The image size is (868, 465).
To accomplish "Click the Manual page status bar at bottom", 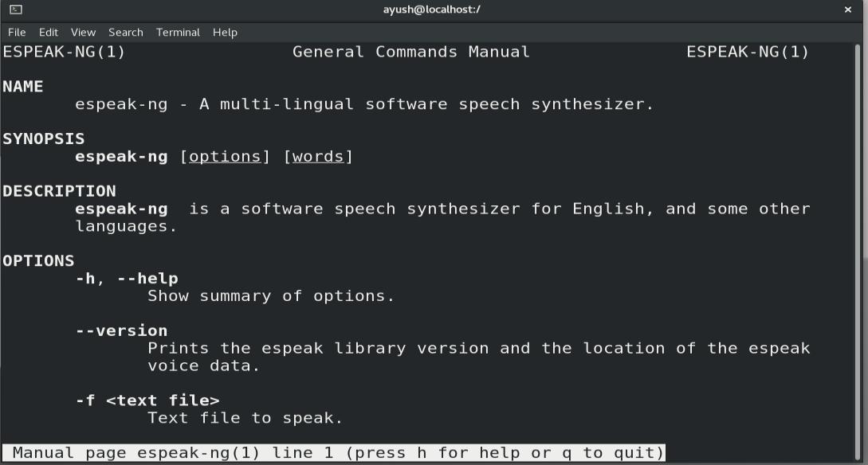I will click(335, 452).
